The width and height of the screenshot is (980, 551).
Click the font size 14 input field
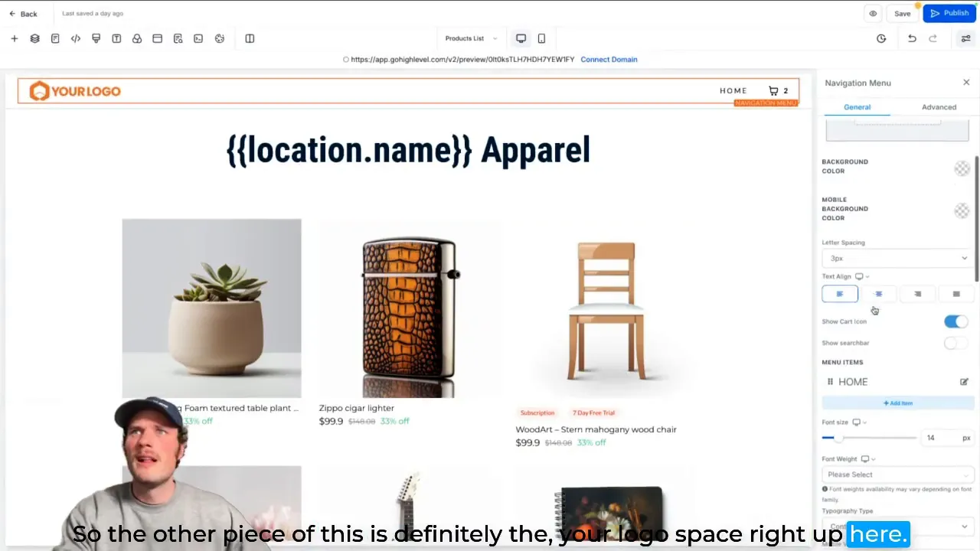pyautogui.click(x=939, y=438)
